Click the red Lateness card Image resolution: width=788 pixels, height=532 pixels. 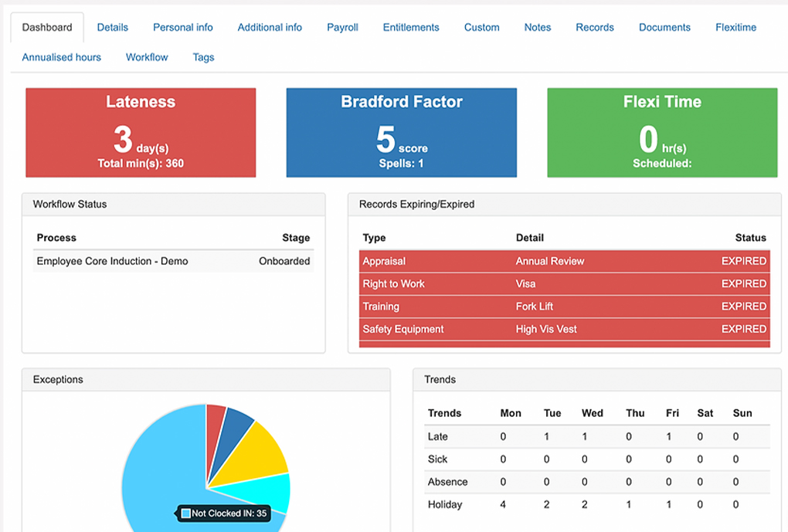coord(141,133)
